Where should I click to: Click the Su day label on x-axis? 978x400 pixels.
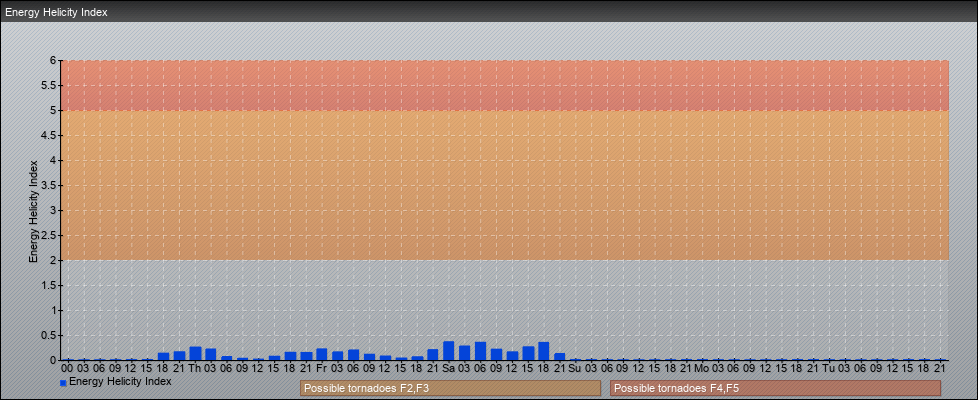575,368
